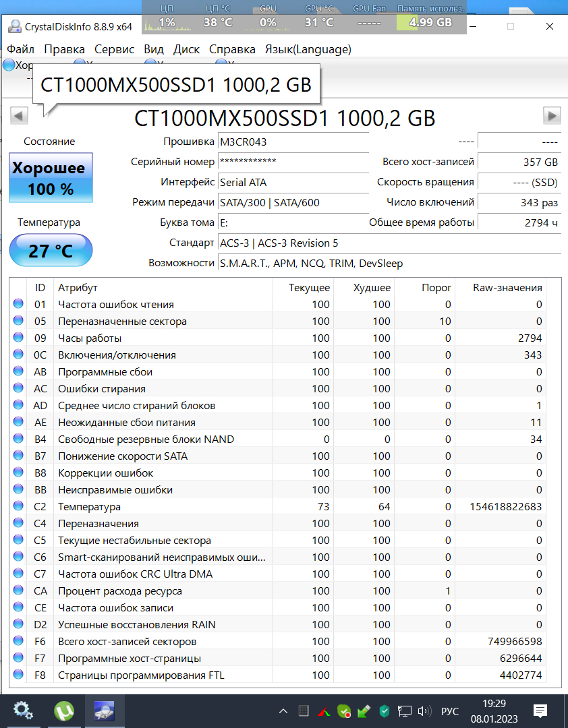Click the CrystalDiskInfo taskbar icon
This screenshot has width=568, height=728.
[x=103, y=710]
